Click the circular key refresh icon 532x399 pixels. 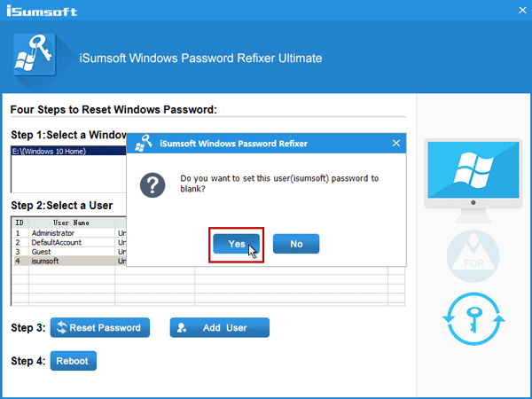tap(473, 319)
